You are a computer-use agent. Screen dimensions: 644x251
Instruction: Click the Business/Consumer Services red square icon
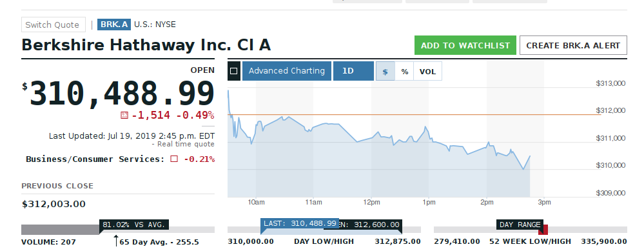pos(174,159)
